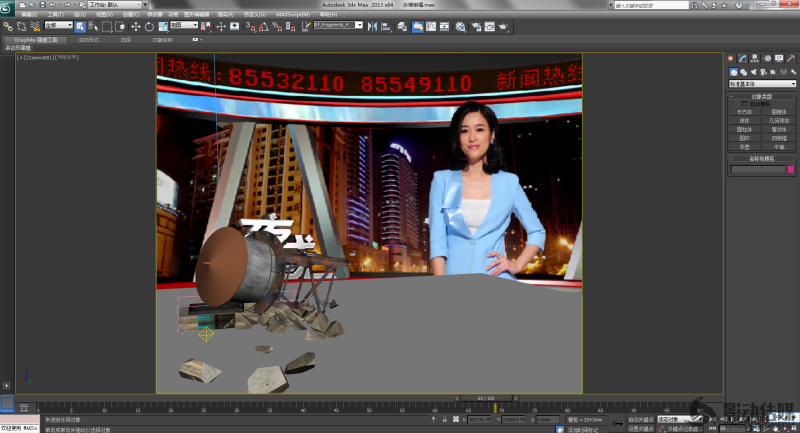Click the Box (长方体) primitive button

[x=744, y=112]
